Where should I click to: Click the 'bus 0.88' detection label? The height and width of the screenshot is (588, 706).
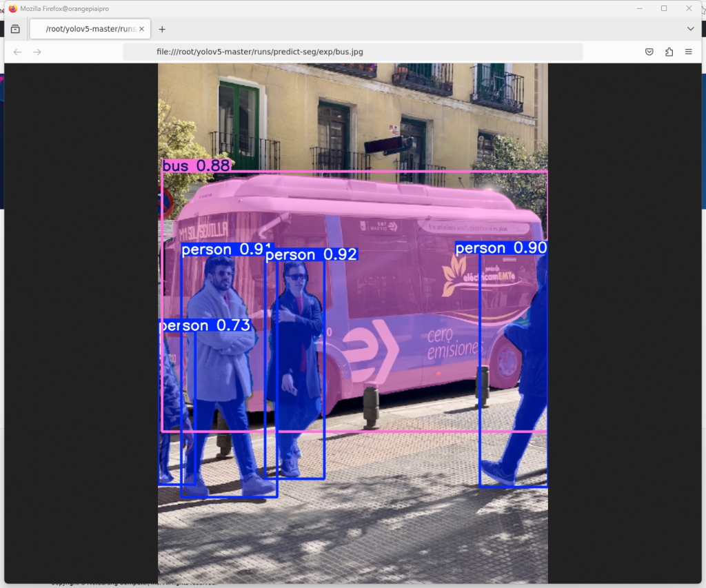click(x=196, y=165)
